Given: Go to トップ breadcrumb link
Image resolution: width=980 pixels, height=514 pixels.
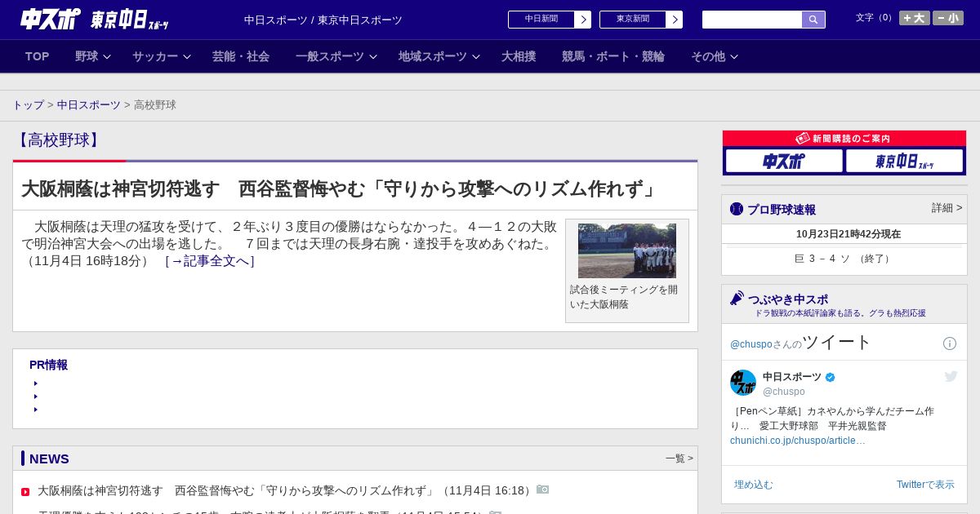Looking at the screenshot, I should [28, 105].
